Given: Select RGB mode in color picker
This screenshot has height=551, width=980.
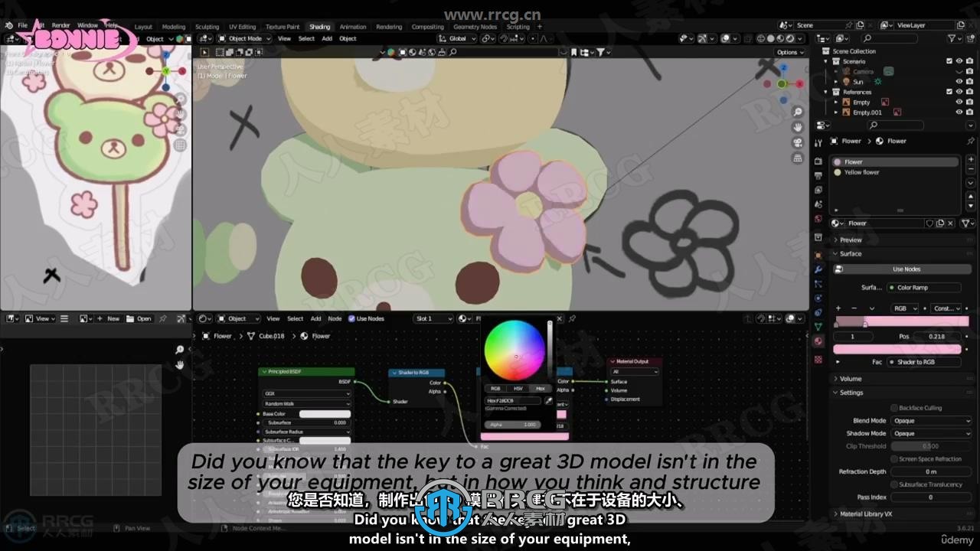Looking at the screenshot, I should click(x=495, y=388).
